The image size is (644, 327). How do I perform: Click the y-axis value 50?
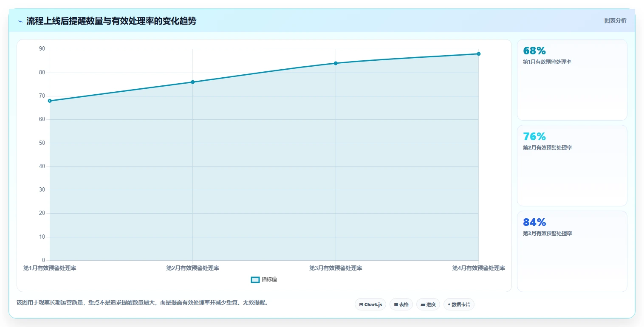[x=42, y=143]
